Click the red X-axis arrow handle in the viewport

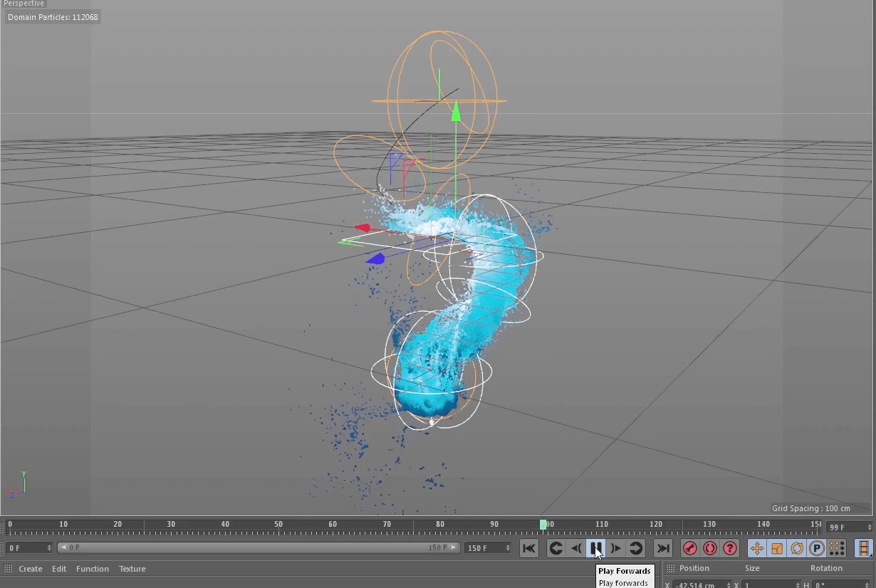363,228
